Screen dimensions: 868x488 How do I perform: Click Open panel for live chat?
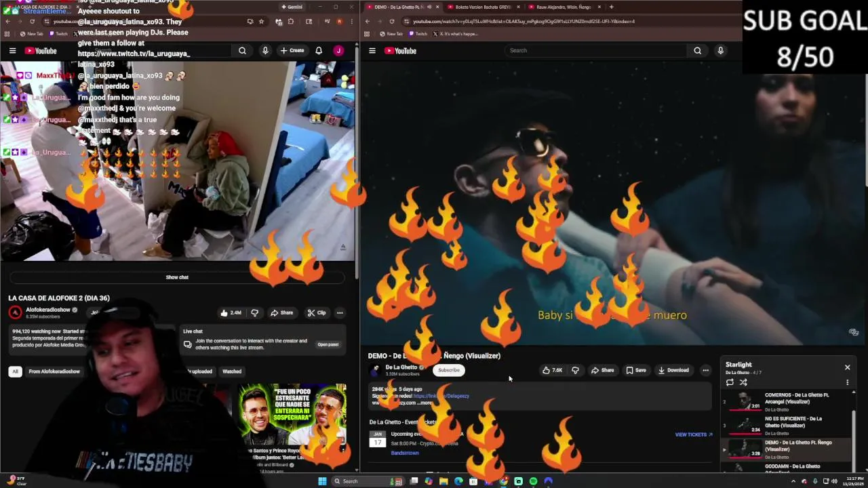pos(328,344)
